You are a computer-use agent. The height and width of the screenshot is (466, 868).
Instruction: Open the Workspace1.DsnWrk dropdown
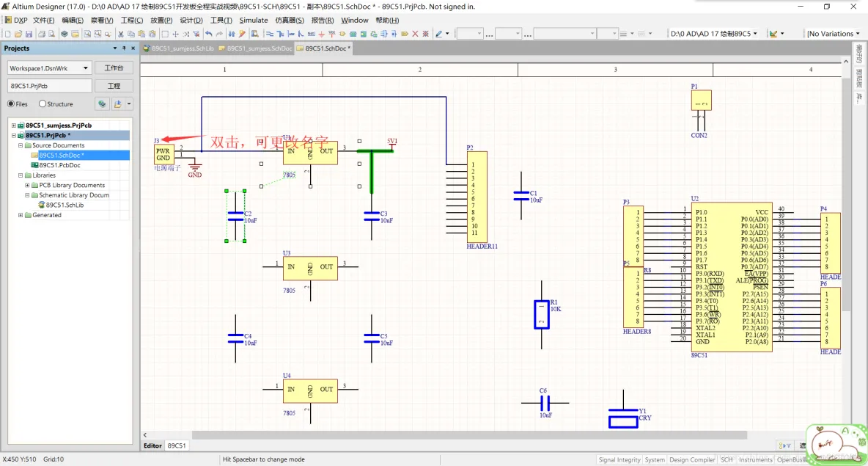[85, 68]
